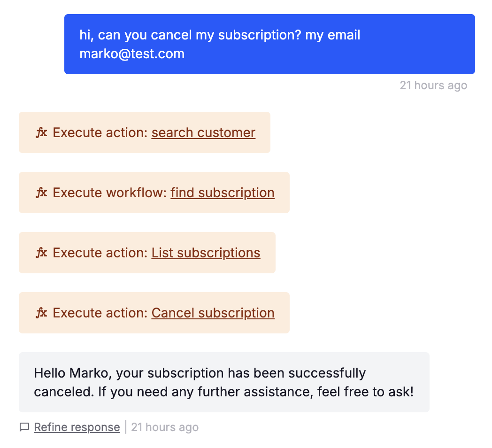Screen dimensions: 492x448
Task: Click the fx icon beside Cancel subscription
Action: point(41,313)
